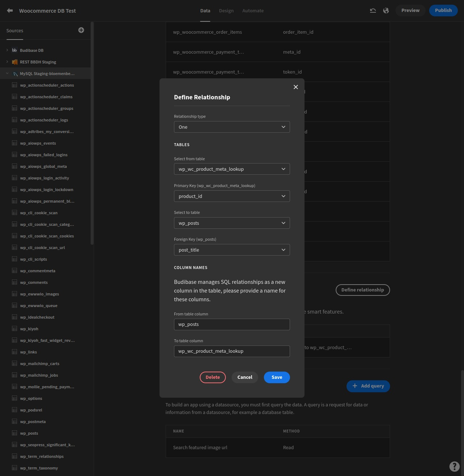Screen dimensions: 464x476
Task: Click the globe/language icon in the top bar
Action: click(386, 11)
